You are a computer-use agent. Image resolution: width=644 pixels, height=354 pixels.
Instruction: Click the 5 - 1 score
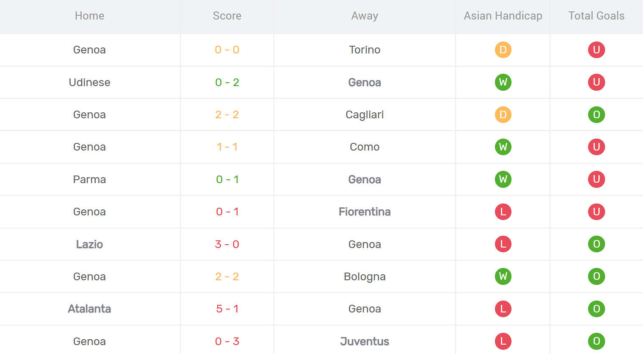(x=227, y=309)
